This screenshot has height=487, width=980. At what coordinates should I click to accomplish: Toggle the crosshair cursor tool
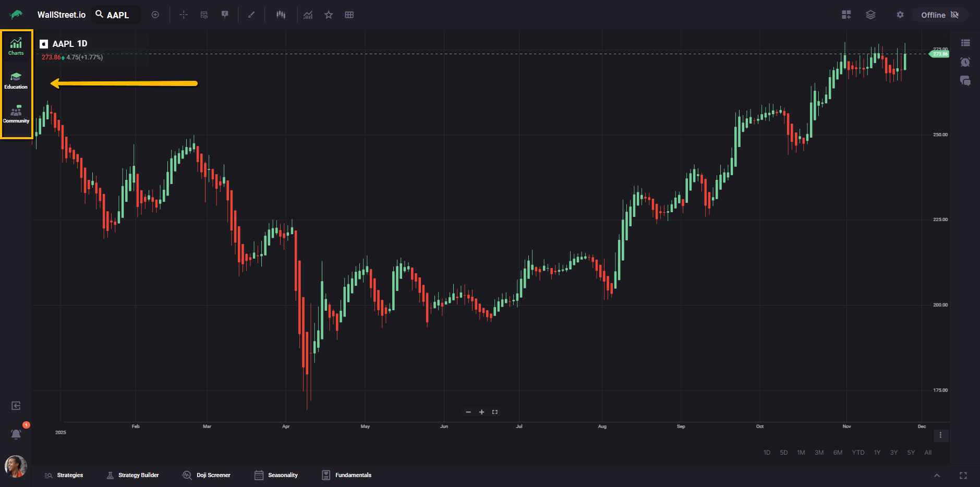point(184,15)
